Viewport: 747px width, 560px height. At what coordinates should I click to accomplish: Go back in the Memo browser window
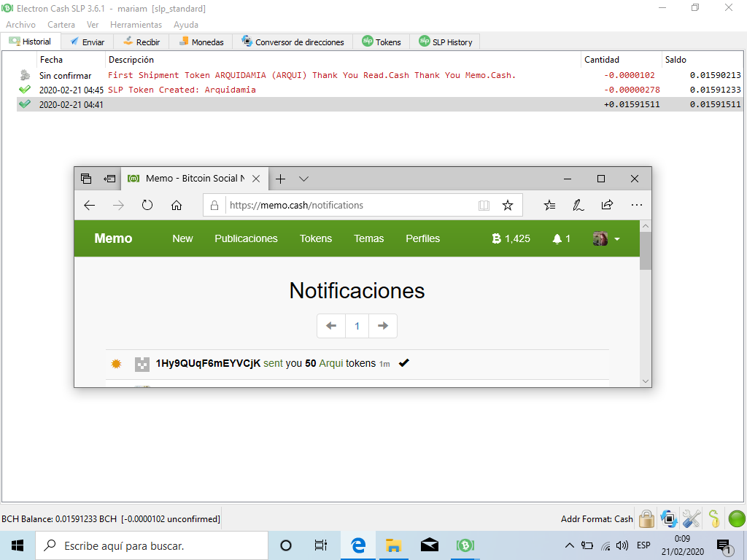coord(89,205)
